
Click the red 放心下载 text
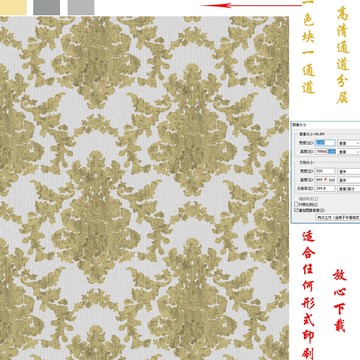click(339, 301)
